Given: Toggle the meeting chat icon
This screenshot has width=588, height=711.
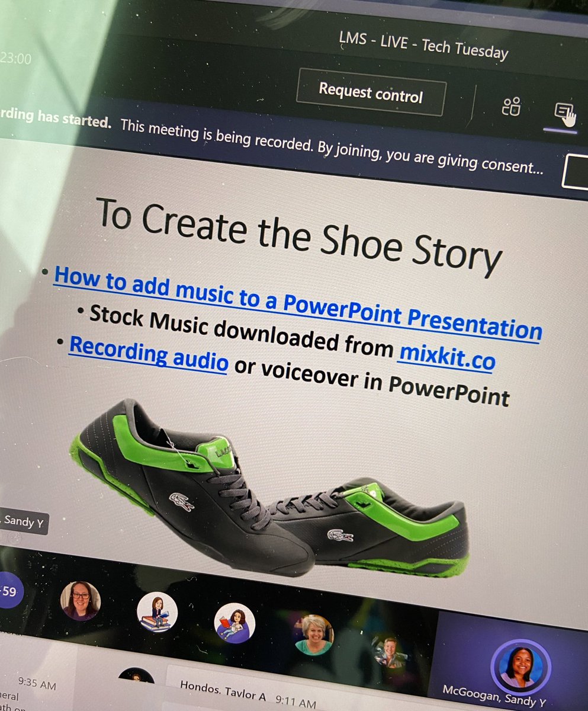Looking at the screenshot, I should click(564, 113).
